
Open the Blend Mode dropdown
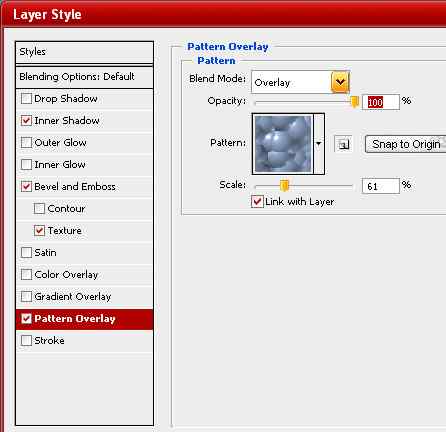[x=340, y=82]
